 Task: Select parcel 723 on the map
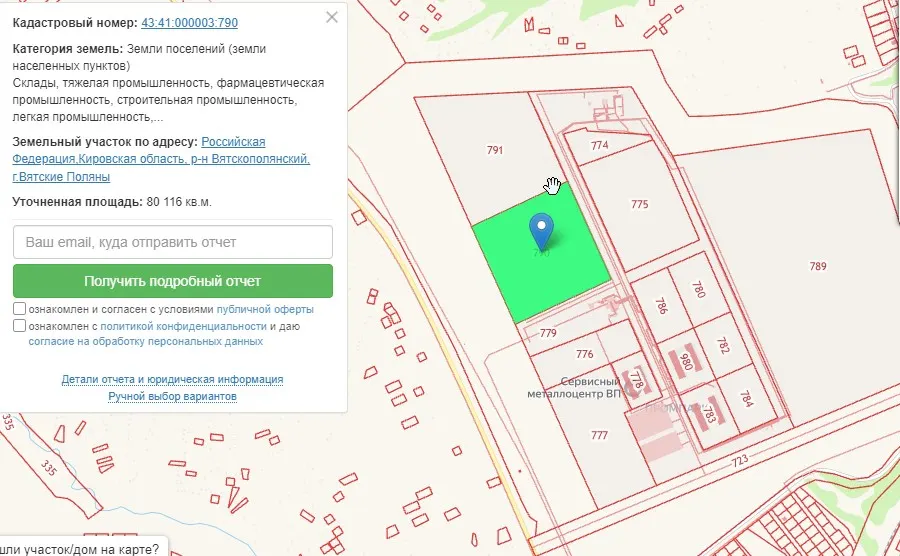(x=740, y=460)
